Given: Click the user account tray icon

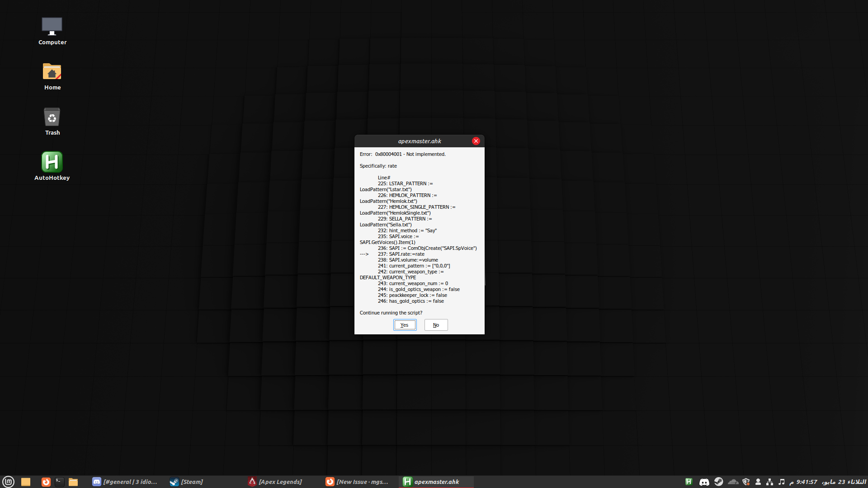Looking at the screenshot, I should tap(759, 482).
